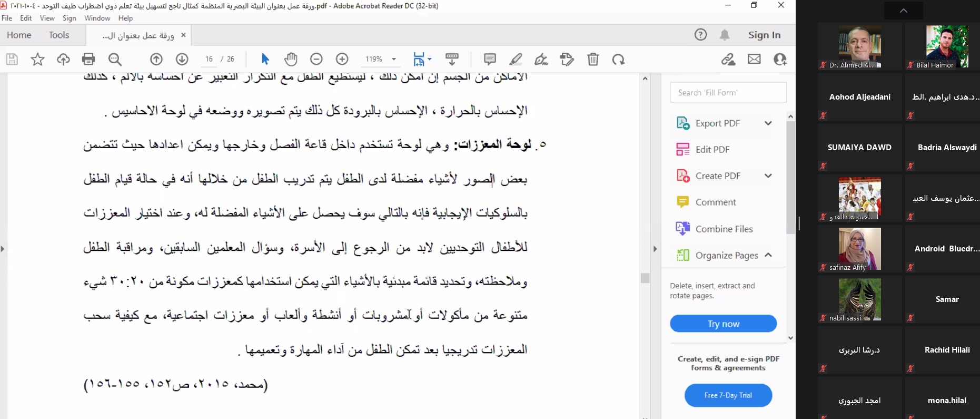The width and height of the screenshot is (980, 419).
Task: Click the tools pane scrollbar thumb
Action: tap(790, 178)
